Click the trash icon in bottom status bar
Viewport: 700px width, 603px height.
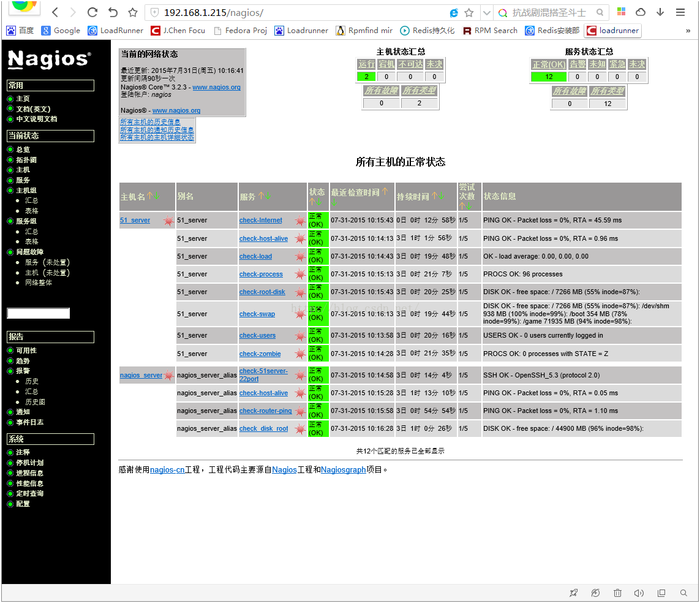[617, 593]
